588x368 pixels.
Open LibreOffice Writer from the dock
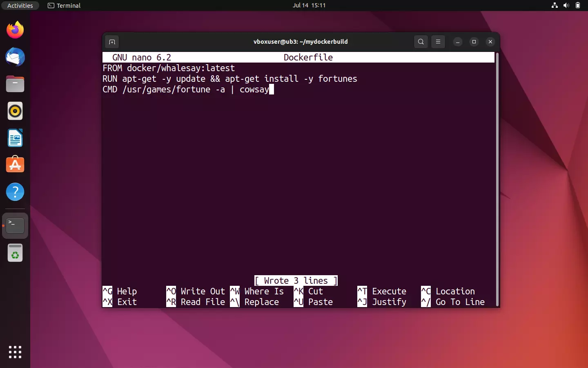(x=15, y=138)
